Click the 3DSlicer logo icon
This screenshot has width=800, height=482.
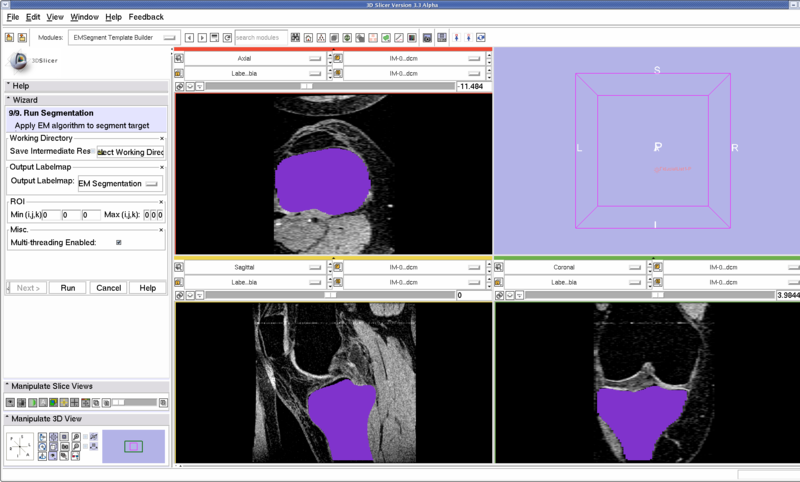click(20, 60)
